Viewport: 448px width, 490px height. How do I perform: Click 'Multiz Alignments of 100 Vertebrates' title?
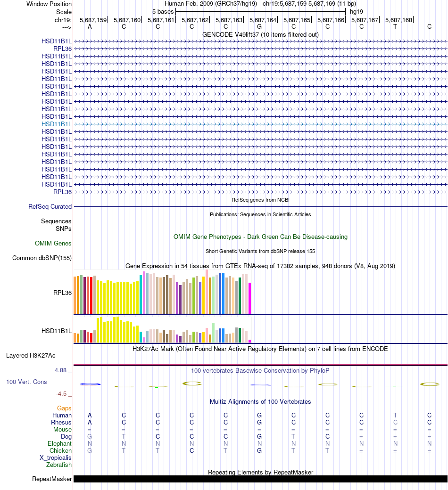260,401
